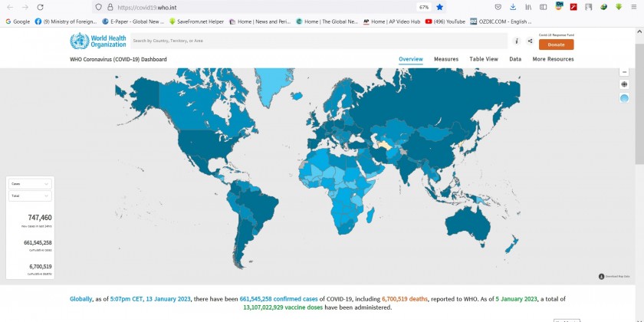644x322 pixels.
Task: Expand the More Resources menu
Action: 553,59
